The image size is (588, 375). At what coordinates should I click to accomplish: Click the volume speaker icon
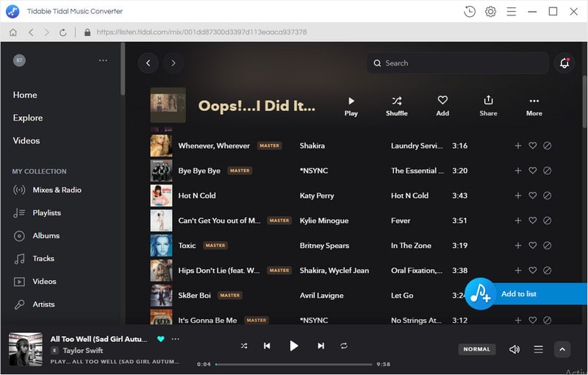pos(514,349)
